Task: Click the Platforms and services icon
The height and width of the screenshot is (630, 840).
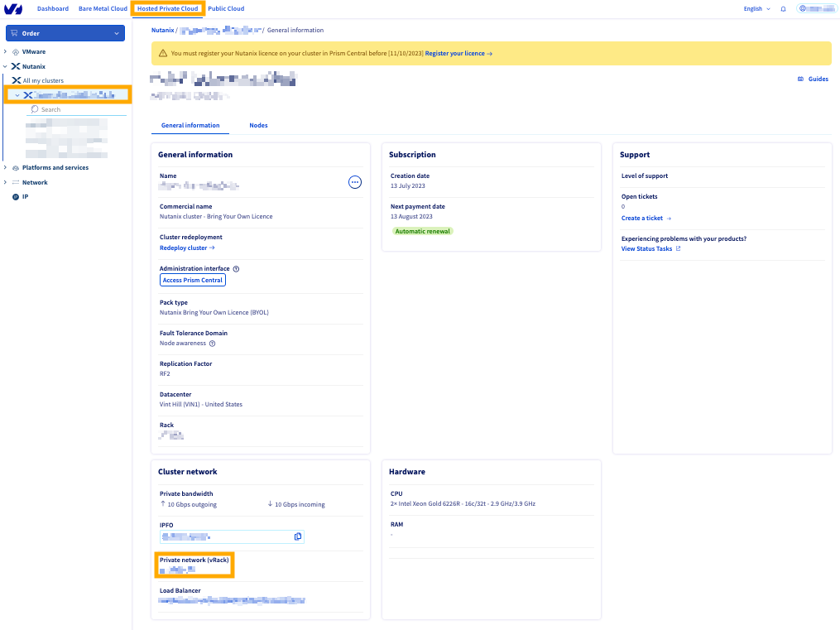Action: click(x=16, y=168)
